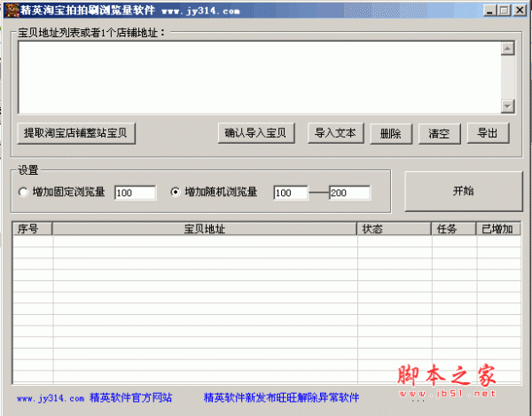Image resolution: width=532 pixels, height=416 pixels.
Task: Click the 已增加 column header
Action: [x=498, y=229]
